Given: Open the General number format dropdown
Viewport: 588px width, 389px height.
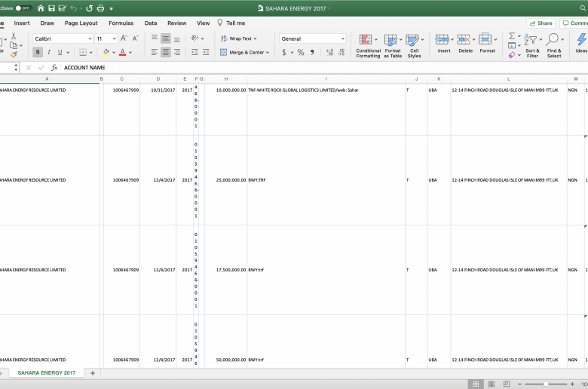Looking at the screenshot, I should [343, 38].
